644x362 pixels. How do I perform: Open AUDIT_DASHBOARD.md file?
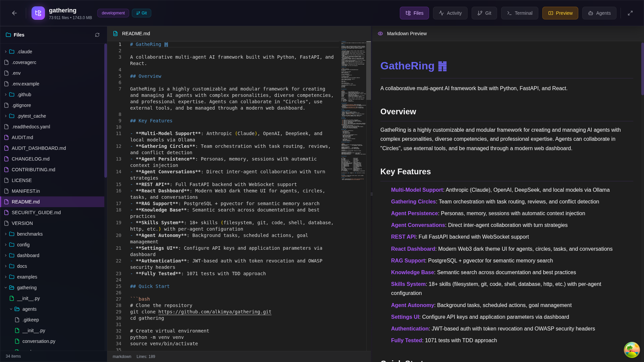coord(53,148)
